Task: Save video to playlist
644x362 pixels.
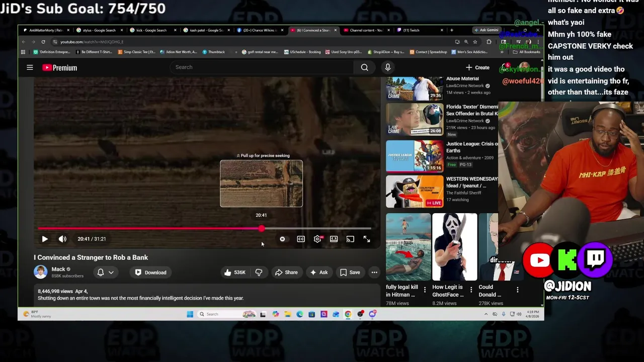Action: coord(350,273)
